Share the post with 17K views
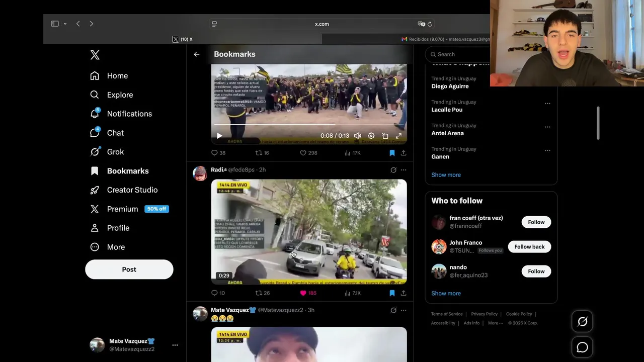 click(x=404, y=153)
